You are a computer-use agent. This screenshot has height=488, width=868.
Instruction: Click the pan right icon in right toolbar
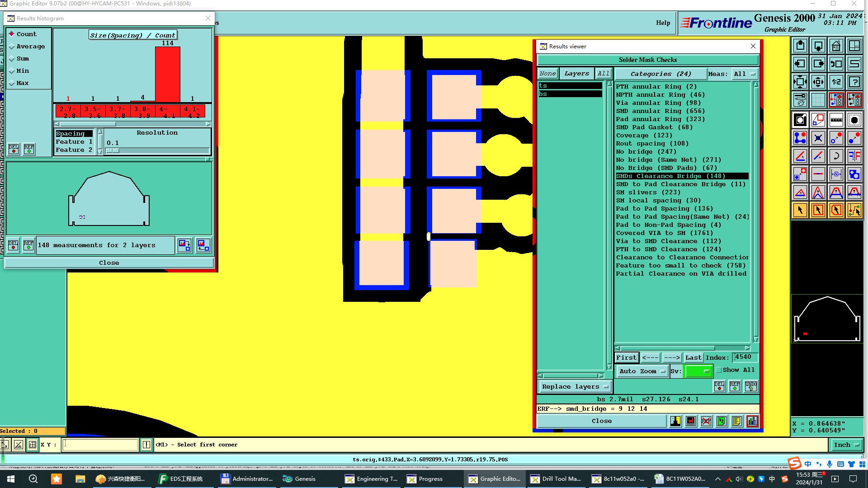[818, 64]
